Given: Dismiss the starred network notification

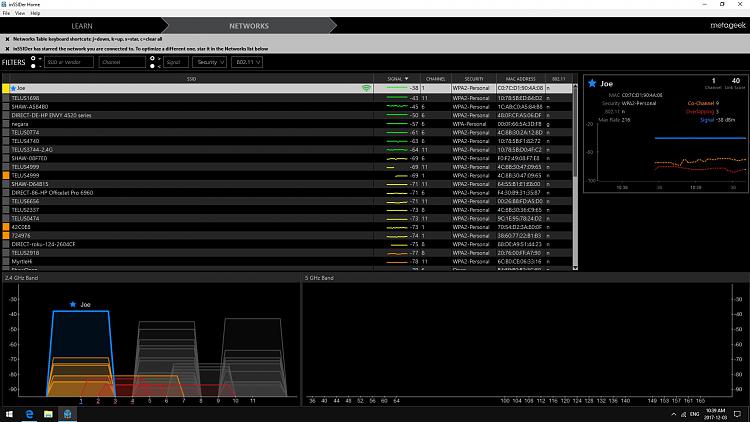Looking at the screenshot, I should pos(7,49).
